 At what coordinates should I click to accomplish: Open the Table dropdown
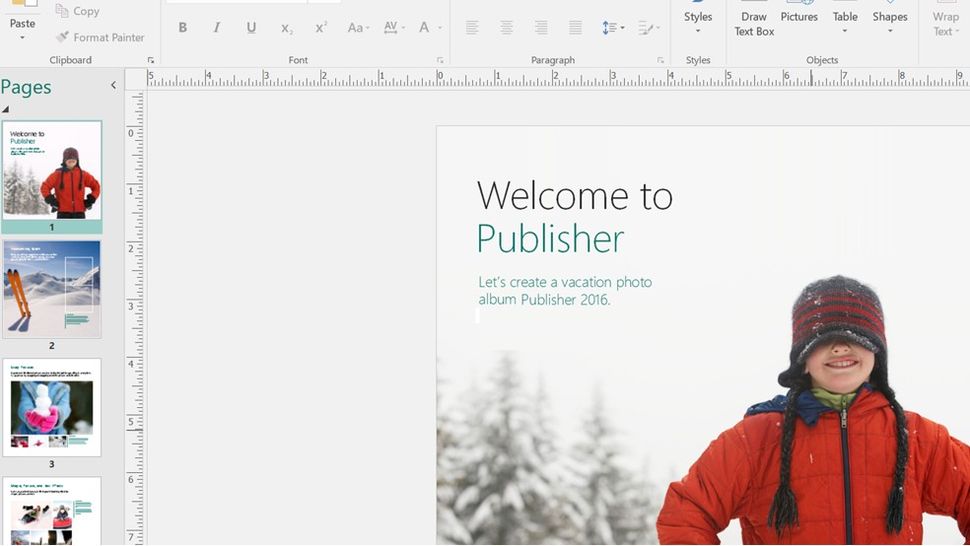point(845,22)
